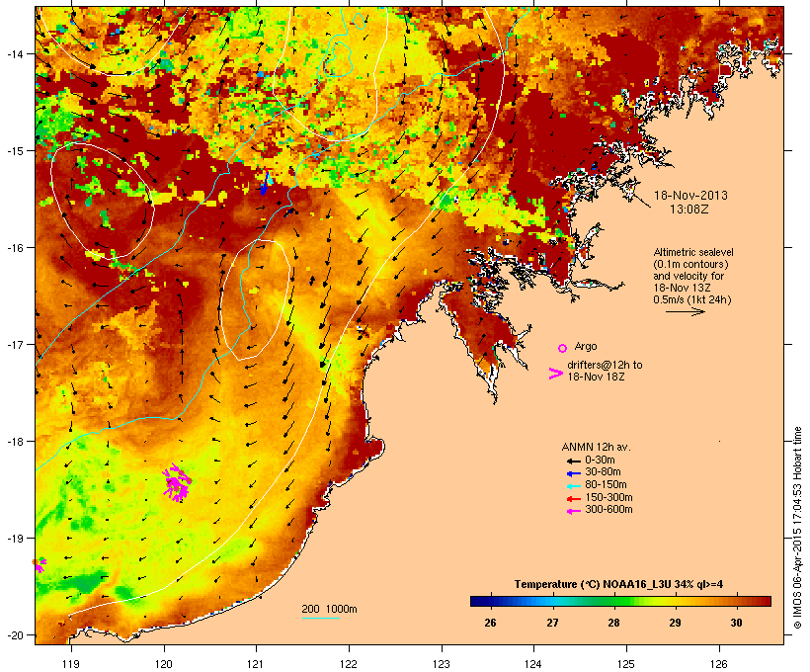Screen dimensions: 810x672
Task: Click the 13:08Z time label
Action: click(x=689, y=210)
